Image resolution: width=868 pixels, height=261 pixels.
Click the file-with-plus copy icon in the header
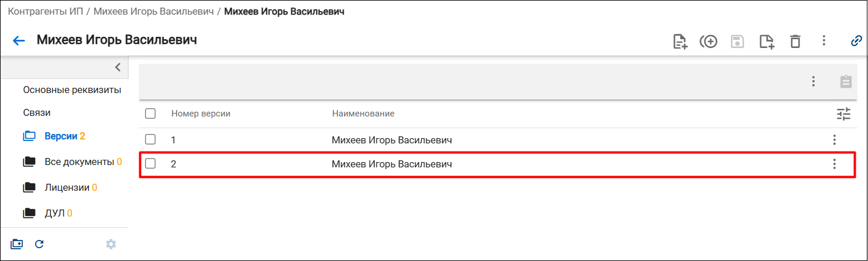pos(766,41)
